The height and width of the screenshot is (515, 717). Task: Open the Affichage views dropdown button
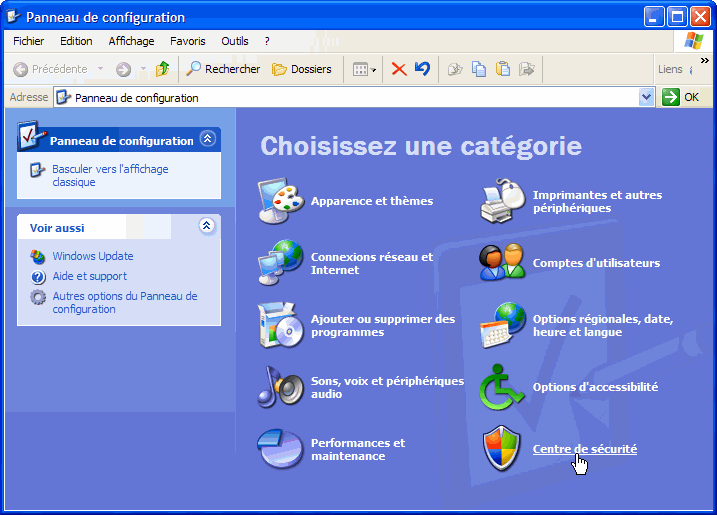click(x=364, y=70)
